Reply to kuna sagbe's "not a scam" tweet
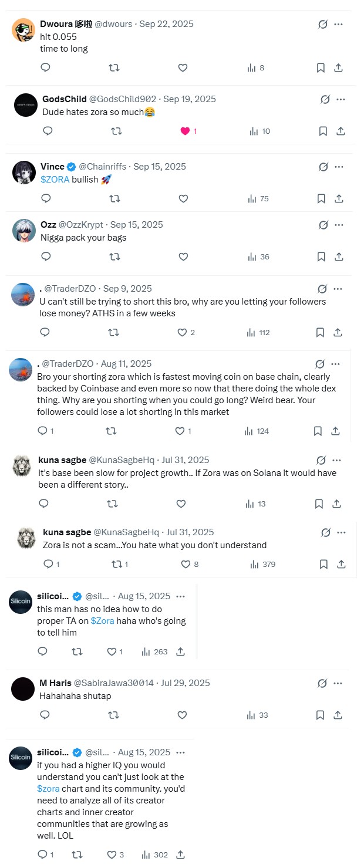364x868 pixels. (x=48, y=565)
